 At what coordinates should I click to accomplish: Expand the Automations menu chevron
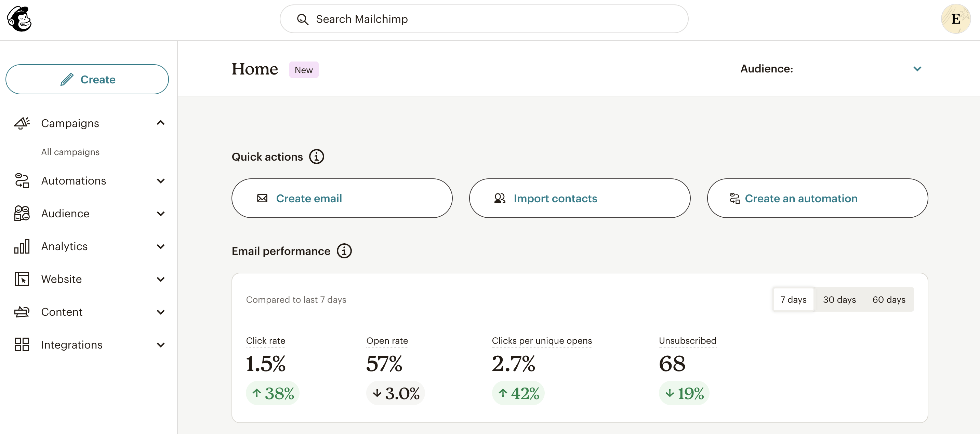pos(161,181)
